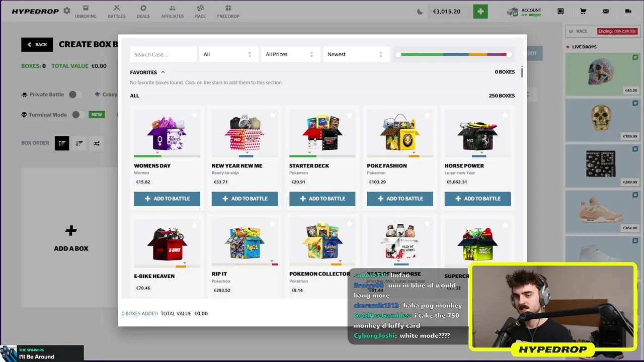Toggle the dark mode moon icon
The image size is (644, 362).
(420, 12)
